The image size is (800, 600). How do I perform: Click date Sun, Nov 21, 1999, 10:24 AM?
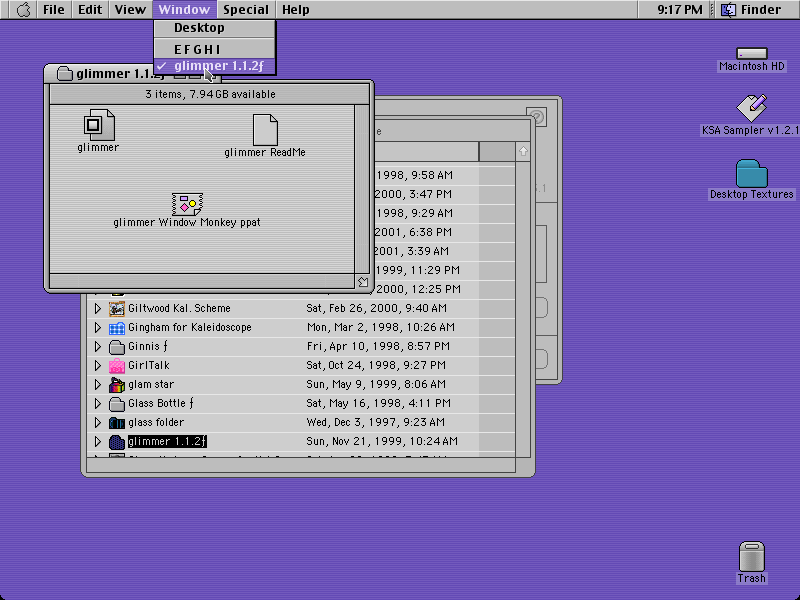pos(382,442)
